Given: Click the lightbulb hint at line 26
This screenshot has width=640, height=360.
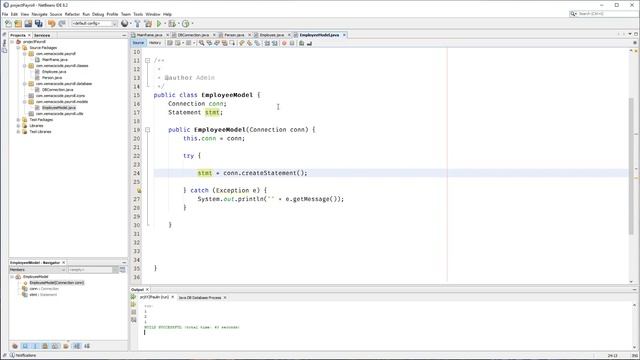Looking at the screenshot, I should [139, 190].
